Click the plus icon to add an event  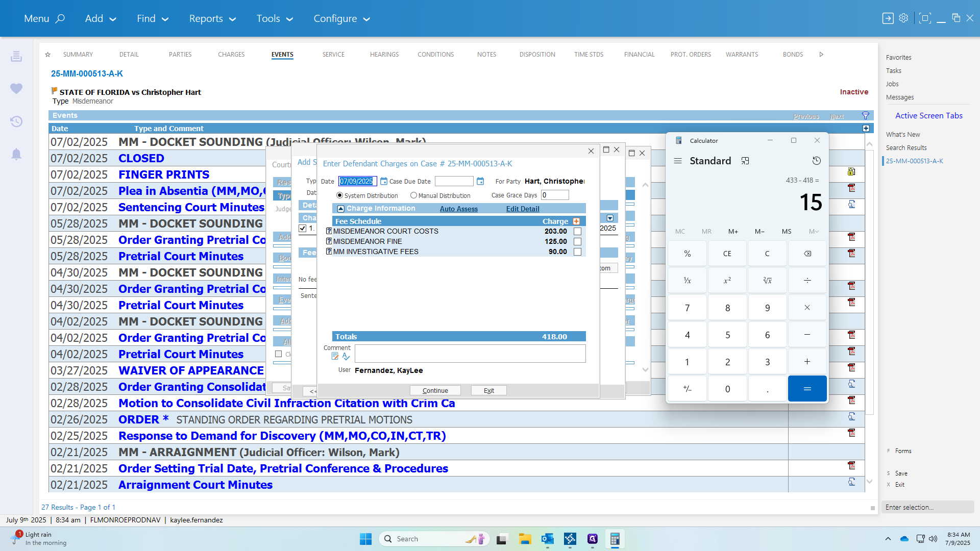pyautogui.click(x=866, y=129)
